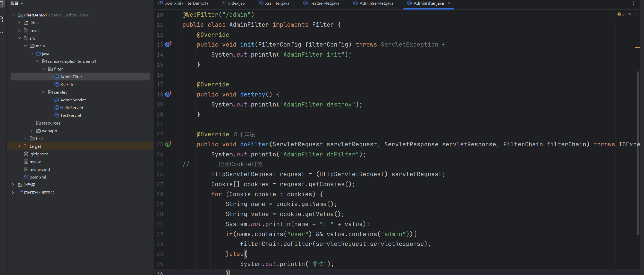This screenshot has width=644, height=275.
Task: Open the editor tabs options menu
Action: pyautogui.click(x=634, y=3)
